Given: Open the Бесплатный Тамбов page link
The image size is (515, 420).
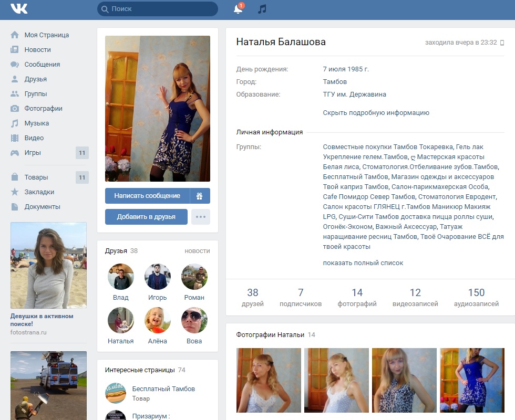Looking at the screenshot, I should tap(163, 389).
